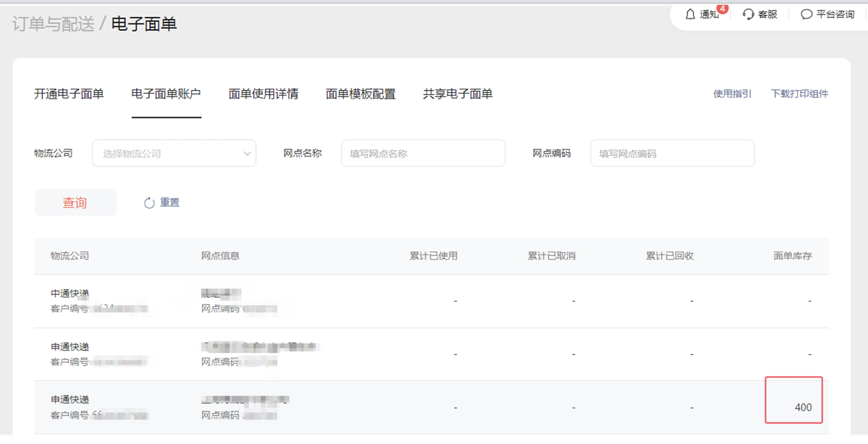
Task: Open the 客服 headset icon
Action: coord(748,15)
